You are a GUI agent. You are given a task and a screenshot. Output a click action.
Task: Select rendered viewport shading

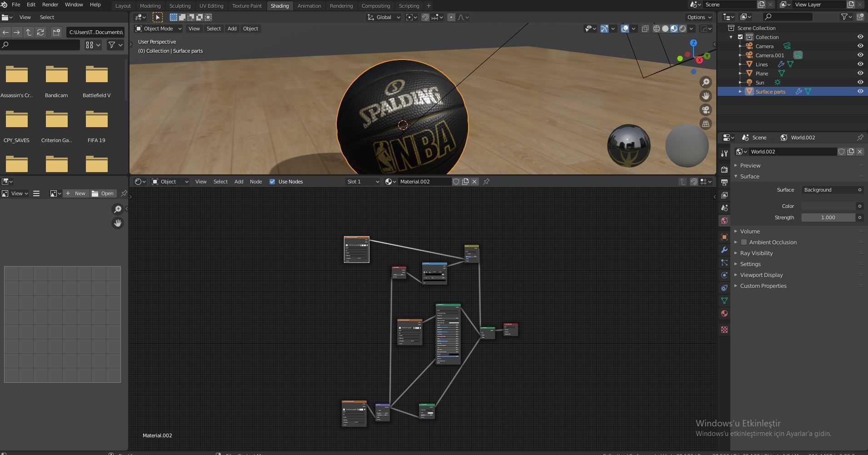683,29
